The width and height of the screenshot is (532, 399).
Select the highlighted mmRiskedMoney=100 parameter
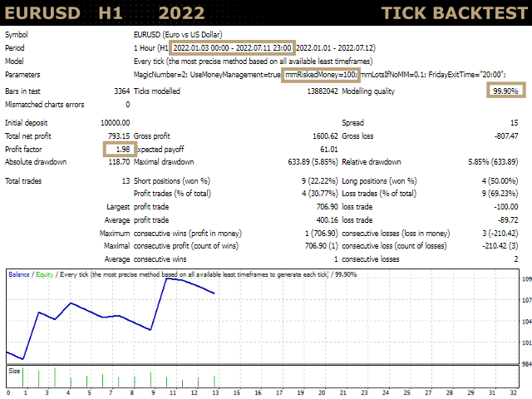(320, 76)
